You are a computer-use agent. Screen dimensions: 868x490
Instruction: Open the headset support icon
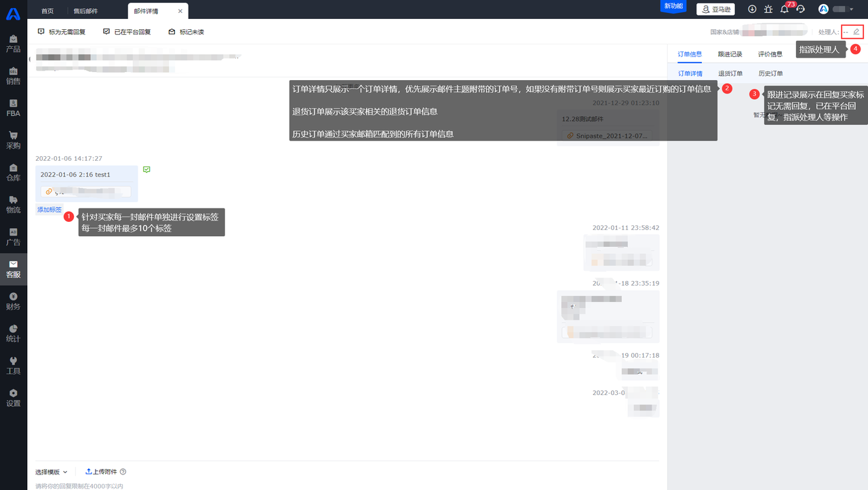pos(801,10)
